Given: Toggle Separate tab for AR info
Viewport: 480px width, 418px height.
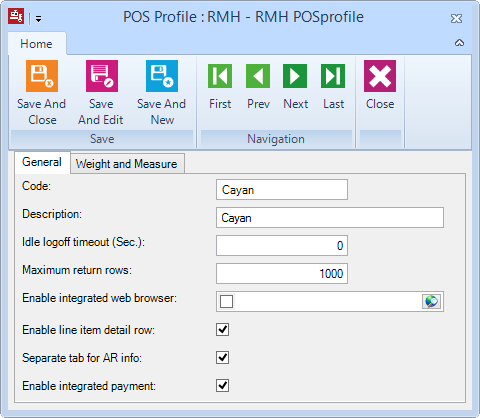Looking at the screenshot, I should [223, 358].
